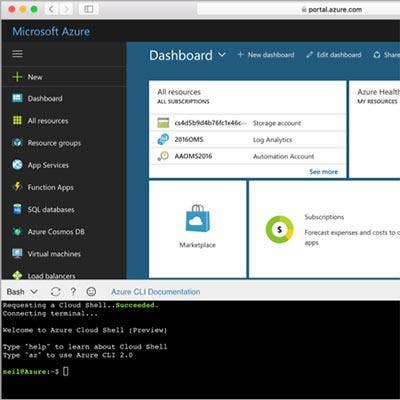Open Azure CLI Documentation link

tap(156, 292)
